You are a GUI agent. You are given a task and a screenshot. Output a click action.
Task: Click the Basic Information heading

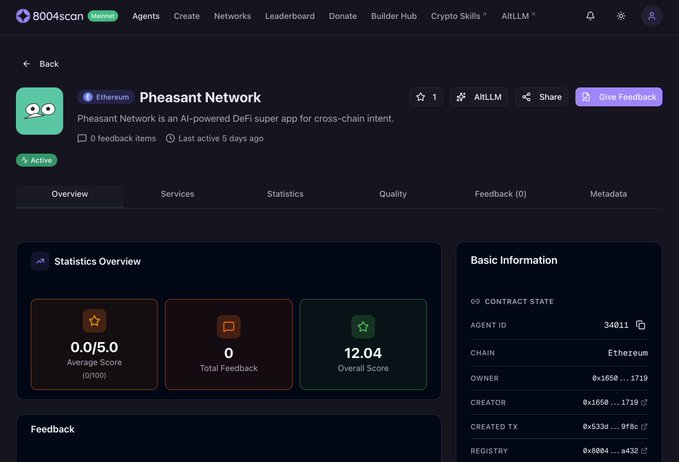(x=514, y=260)
